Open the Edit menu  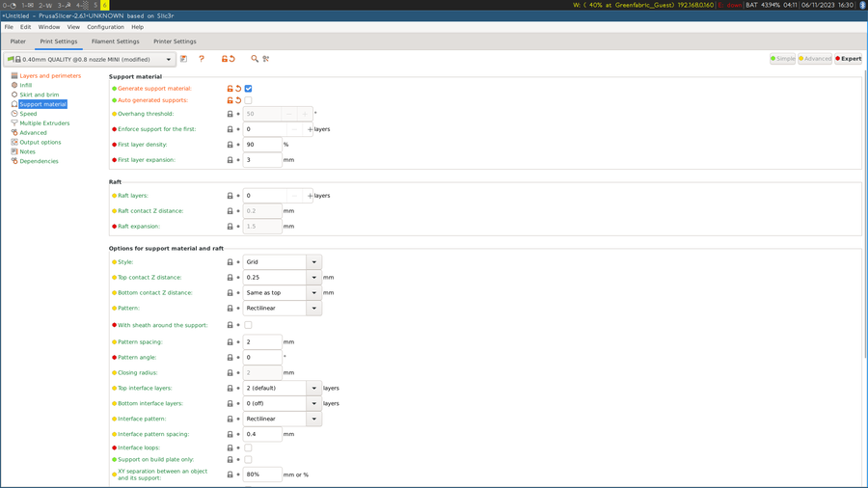pos(25,27)
